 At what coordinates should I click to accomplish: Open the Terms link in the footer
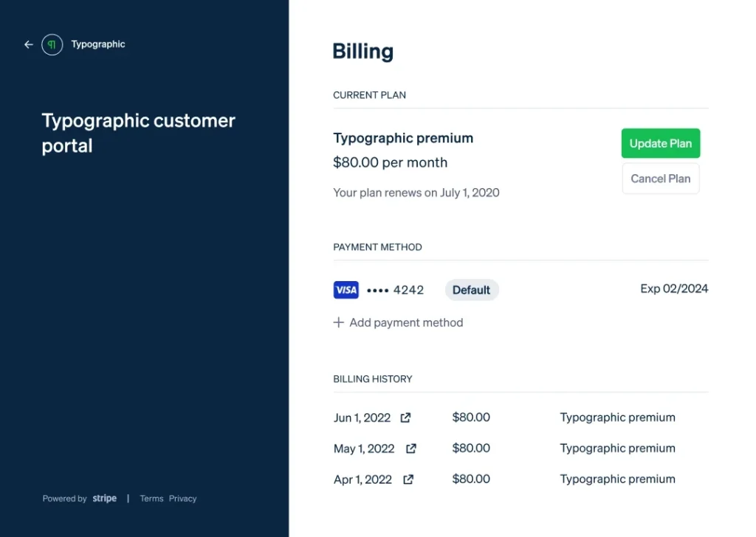click(x=151, y=499)
